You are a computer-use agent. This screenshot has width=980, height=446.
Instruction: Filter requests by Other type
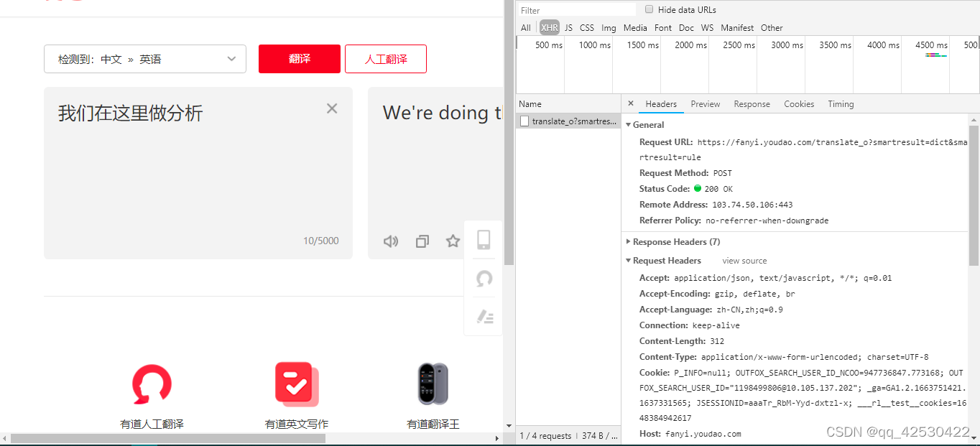(772, 28)
